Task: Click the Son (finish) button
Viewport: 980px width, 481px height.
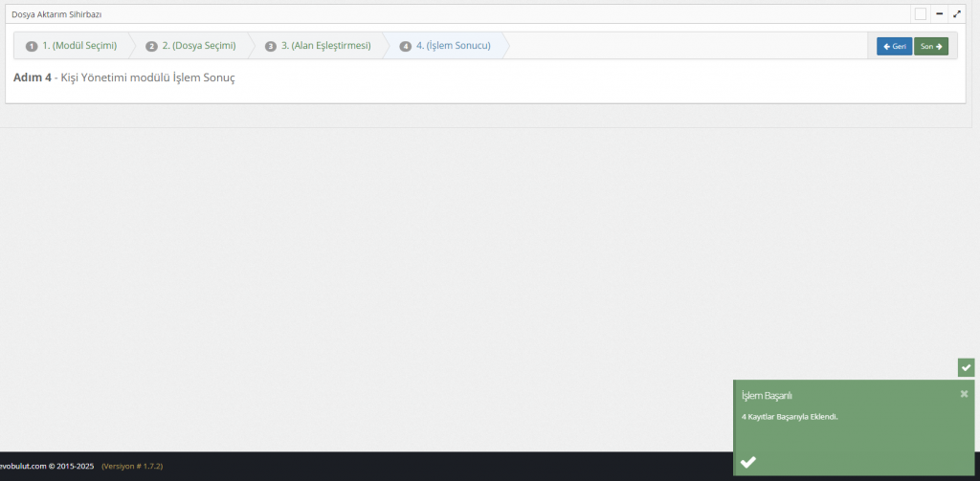Action: click(930, 46)
